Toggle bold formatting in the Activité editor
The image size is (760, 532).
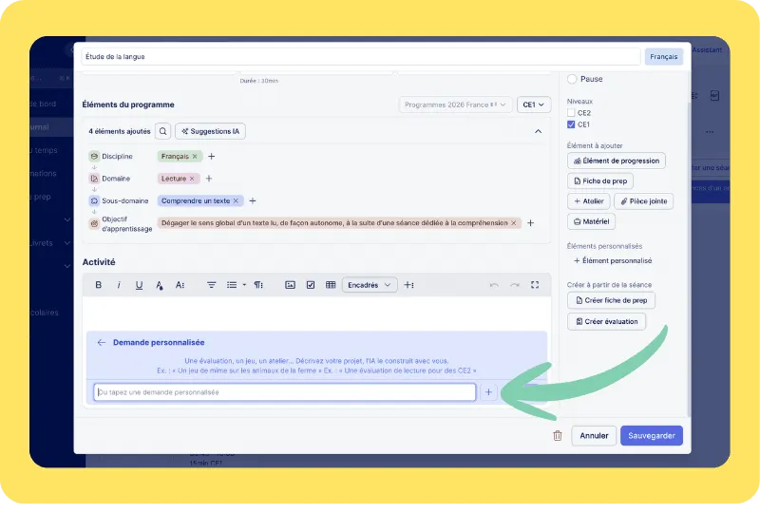click(x=99, y=285)
